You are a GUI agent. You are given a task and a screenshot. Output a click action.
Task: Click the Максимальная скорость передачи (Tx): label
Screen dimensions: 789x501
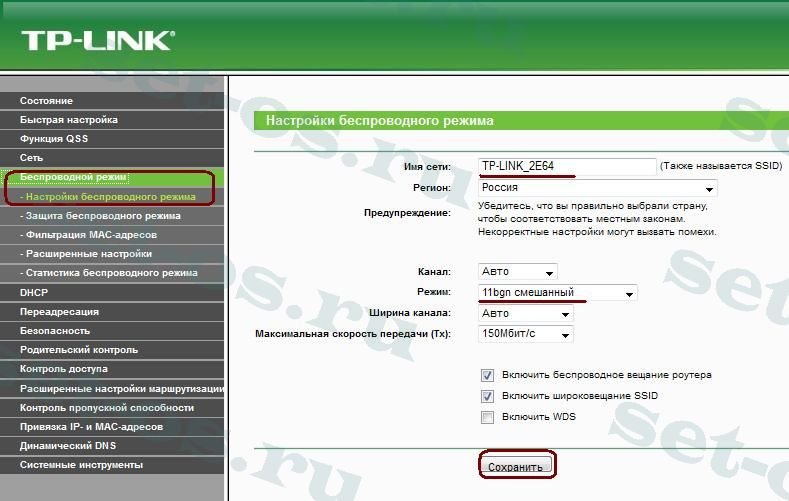[353, 334]
